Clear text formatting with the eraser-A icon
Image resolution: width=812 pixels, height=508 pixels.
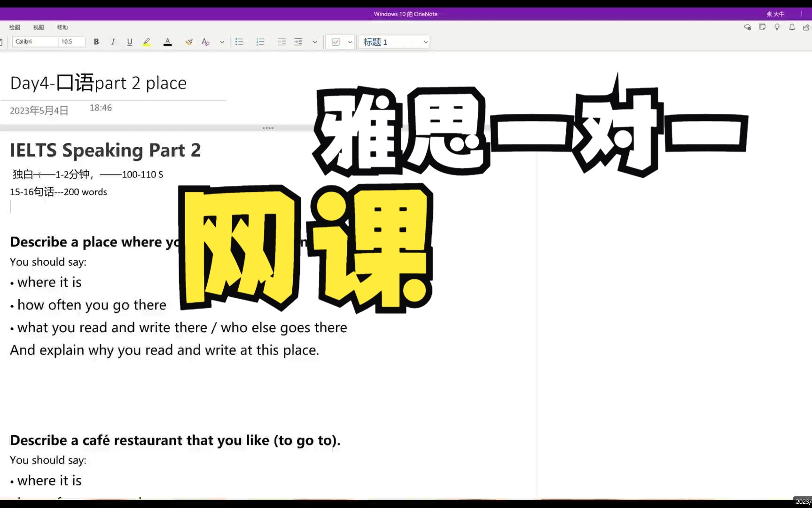205,42
